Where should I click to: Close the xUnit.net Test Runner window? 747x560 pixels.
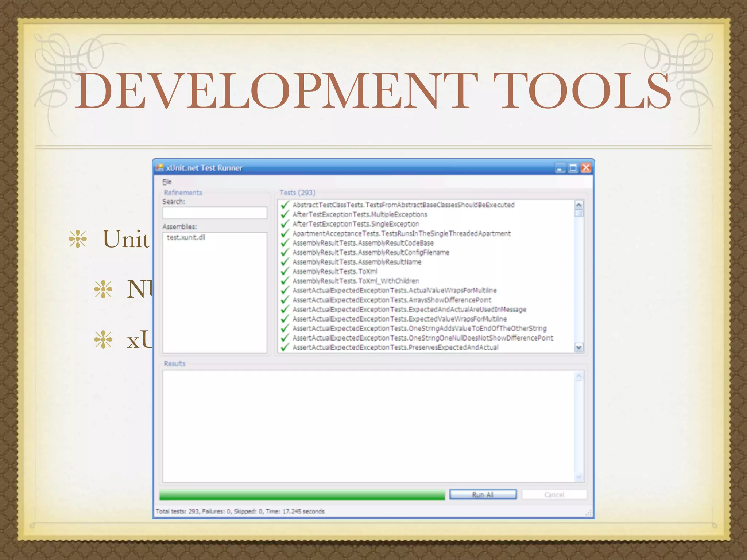click(x=586, y=168)
